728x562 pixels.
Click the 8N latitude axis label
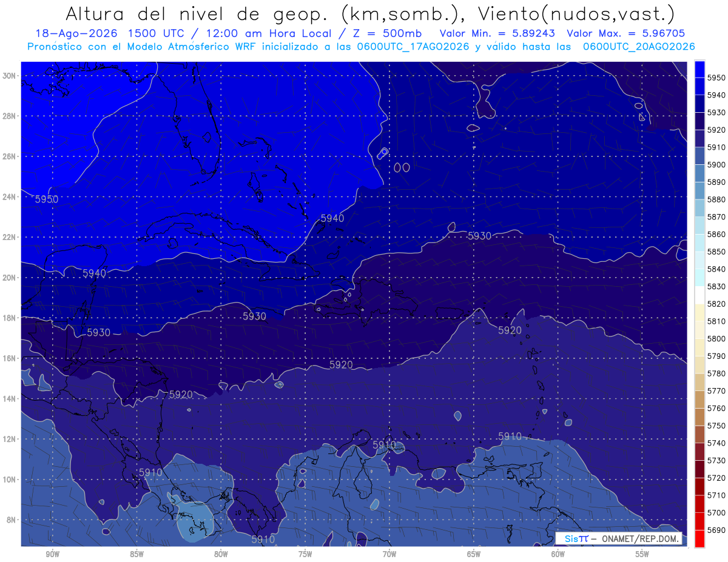(x=12, y=520)
